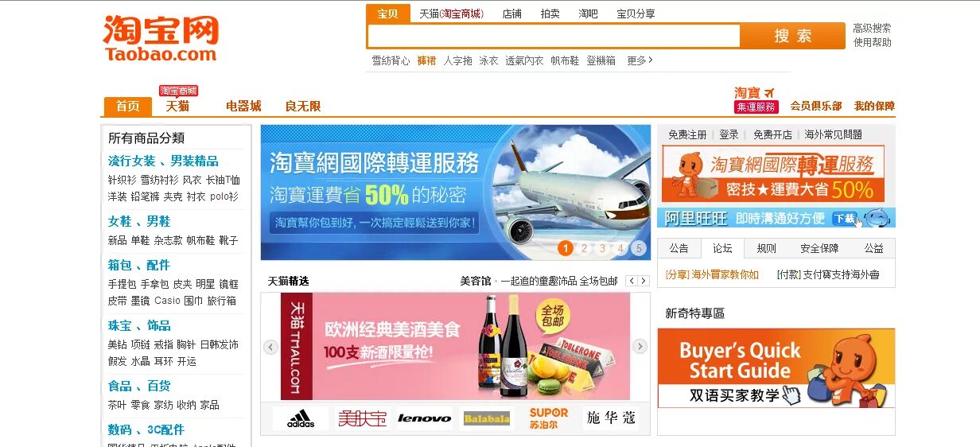Switch to banner slide indicator 5
The image size is (980, 447).
point(639,248)
